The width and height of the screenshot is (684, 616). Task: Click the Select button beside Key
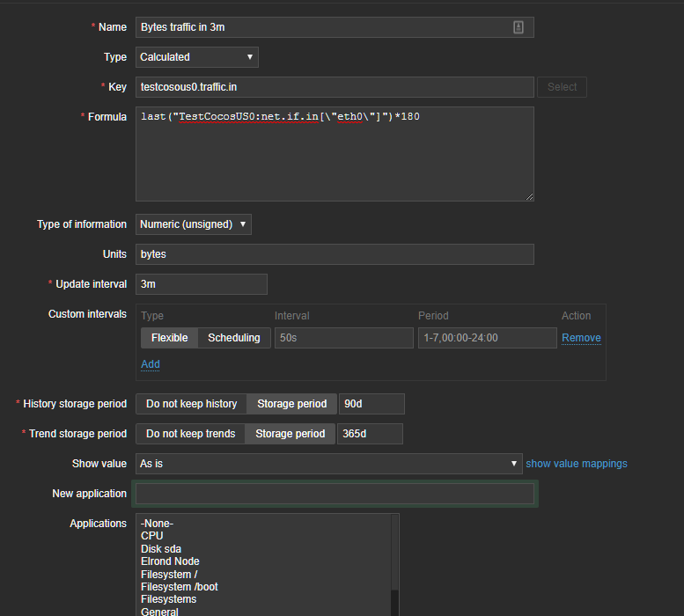coord(562,87)
